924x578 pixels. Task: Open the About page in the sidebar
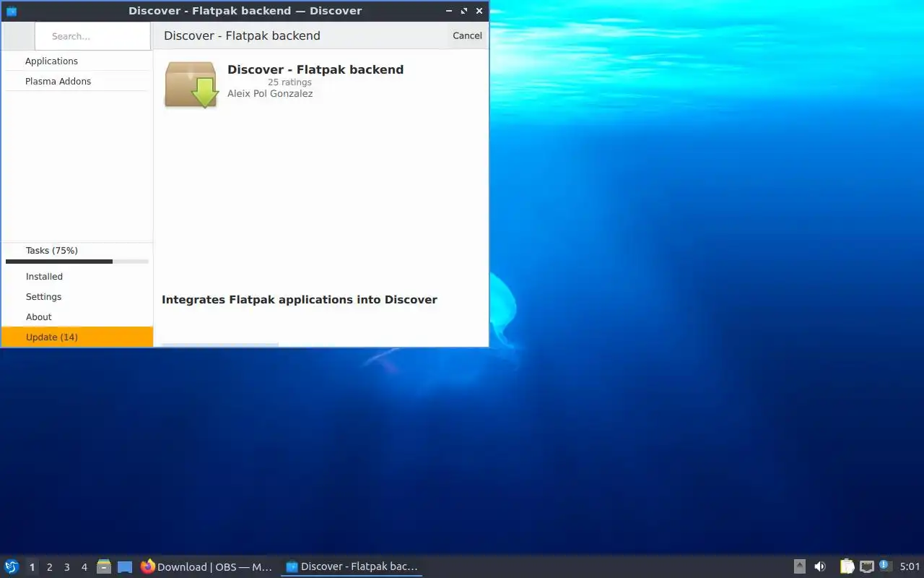pyautogui.click(x=77, y=317)
